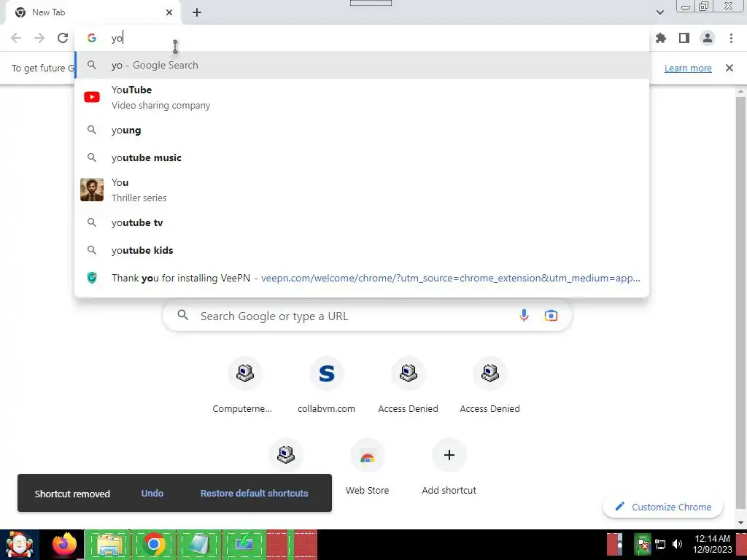Click the page vertical scrollbar

[741, 305]
